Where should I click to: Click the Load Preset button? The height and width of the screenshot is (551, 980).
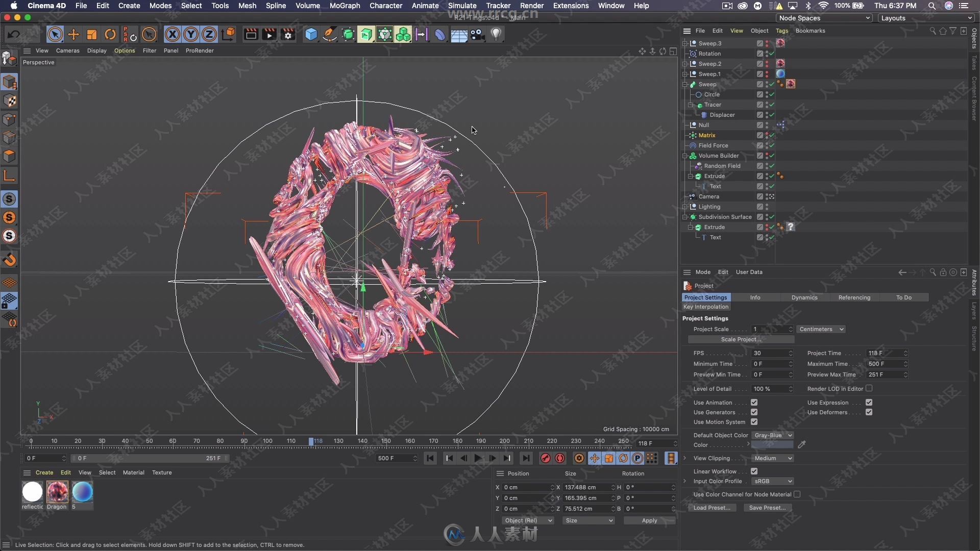(x=711, y=507)
